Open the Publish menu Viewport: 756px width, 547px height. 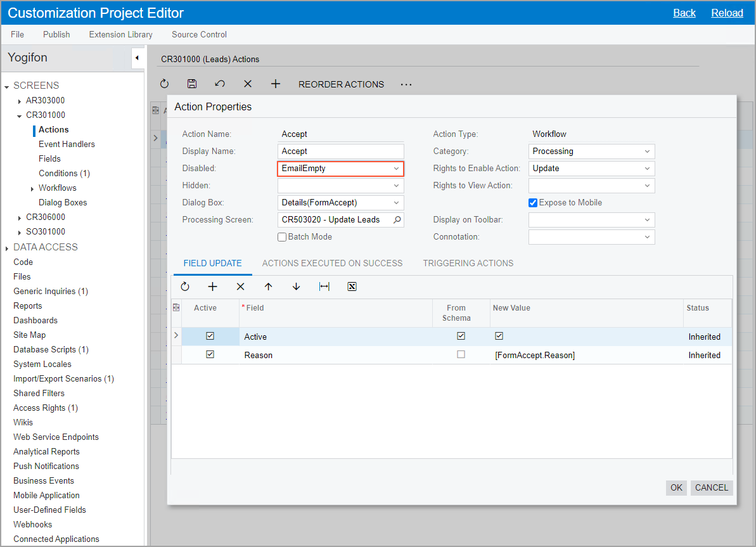(x=56, y=34)
